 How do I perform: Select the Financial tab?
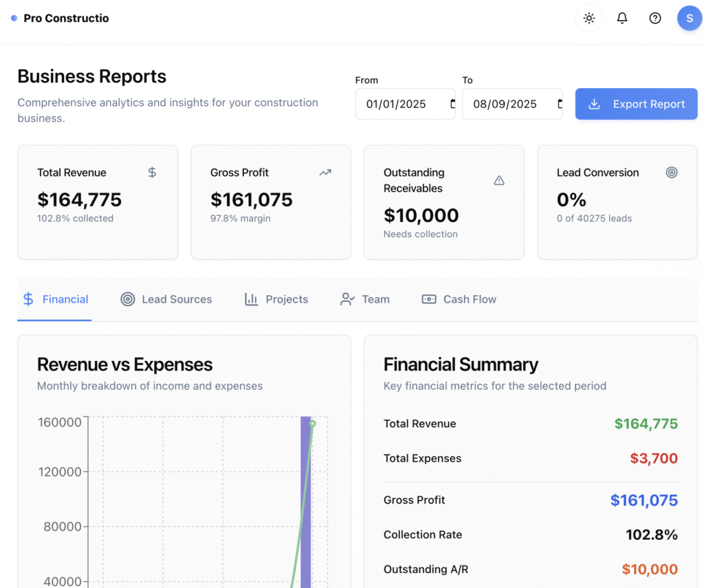click(x=55, y=299)
